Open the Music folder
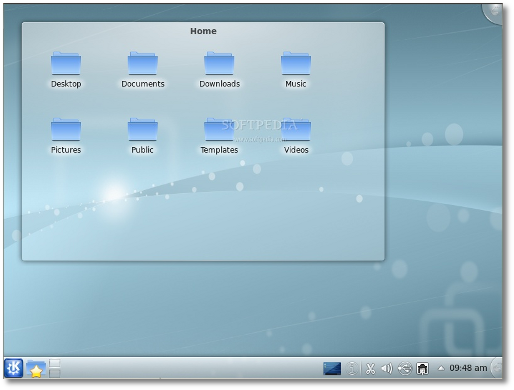The image size is (514, 390). (296, 70)
